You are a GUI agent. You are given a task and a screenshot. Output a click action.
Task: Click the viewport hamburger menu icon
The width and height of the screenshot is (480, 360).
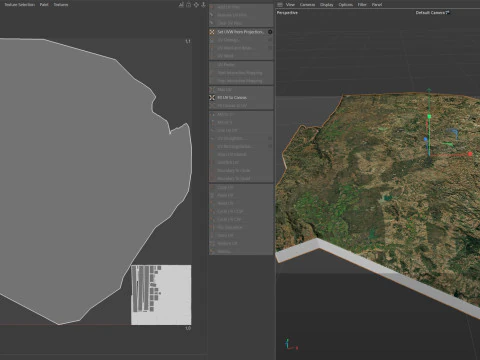click(280, 5)
